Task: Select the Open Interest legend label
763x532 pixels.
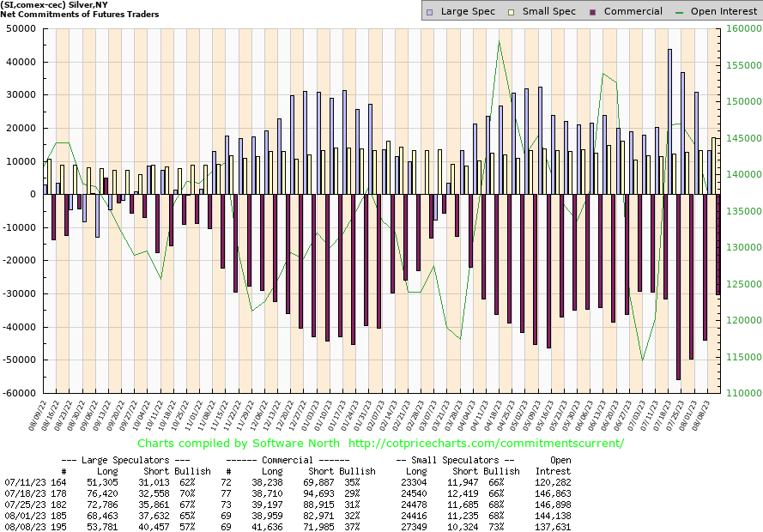Action: [724, 11]
